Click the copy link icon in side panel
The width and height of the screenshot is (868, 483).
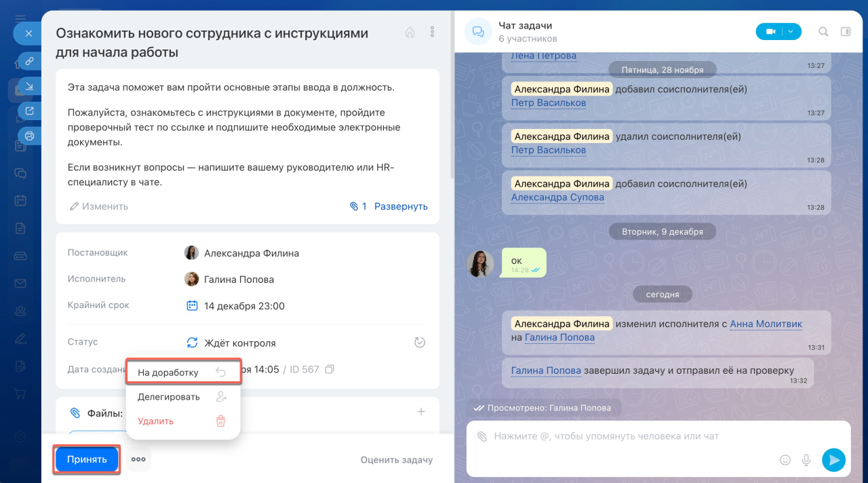29,61
